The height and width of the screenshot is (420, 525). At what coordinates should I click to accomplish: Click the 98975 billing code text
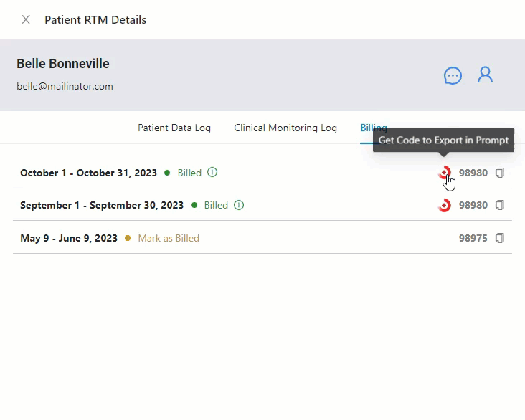click(x=473, y=238)
